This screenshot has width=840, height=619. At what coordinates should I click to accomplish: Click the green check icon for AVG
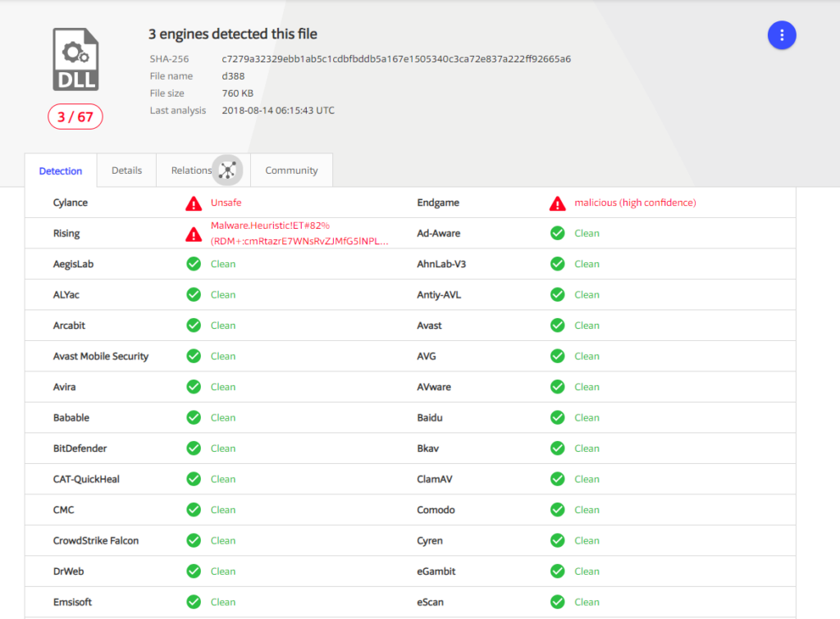(557, 356)
